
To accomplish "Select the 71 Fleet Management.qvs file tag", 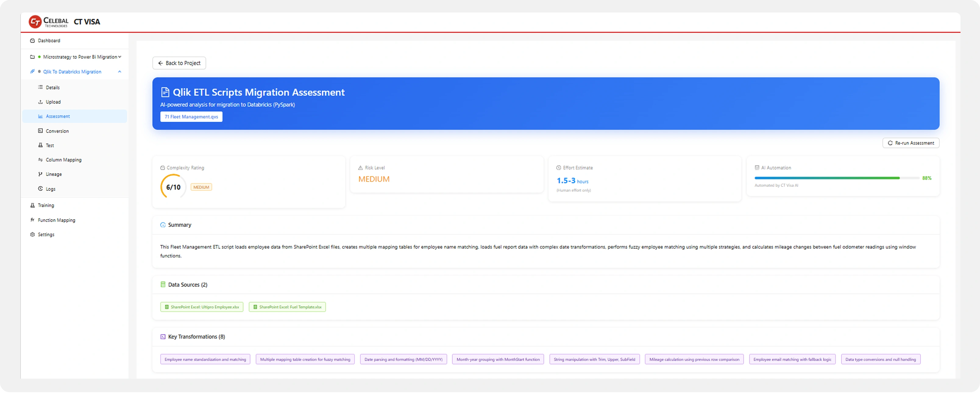I will (x=191, y=117).
